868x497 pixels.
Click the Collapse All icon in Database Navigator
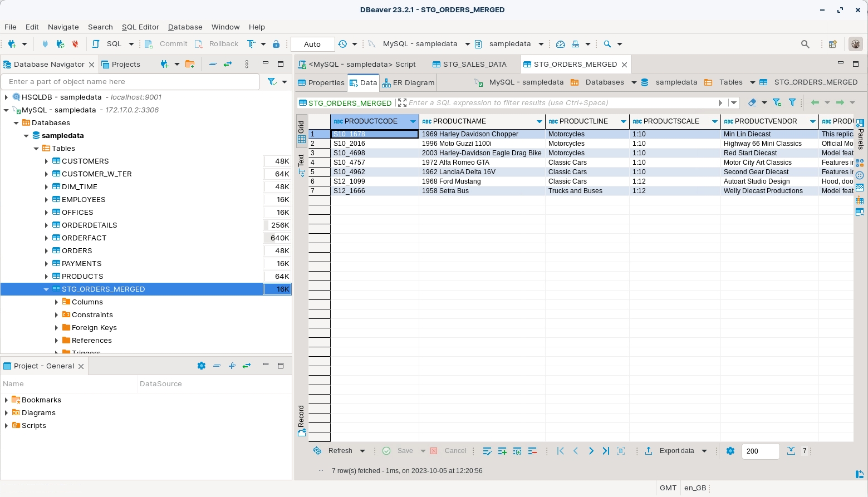pyautogui.click(x=213, y=65)
